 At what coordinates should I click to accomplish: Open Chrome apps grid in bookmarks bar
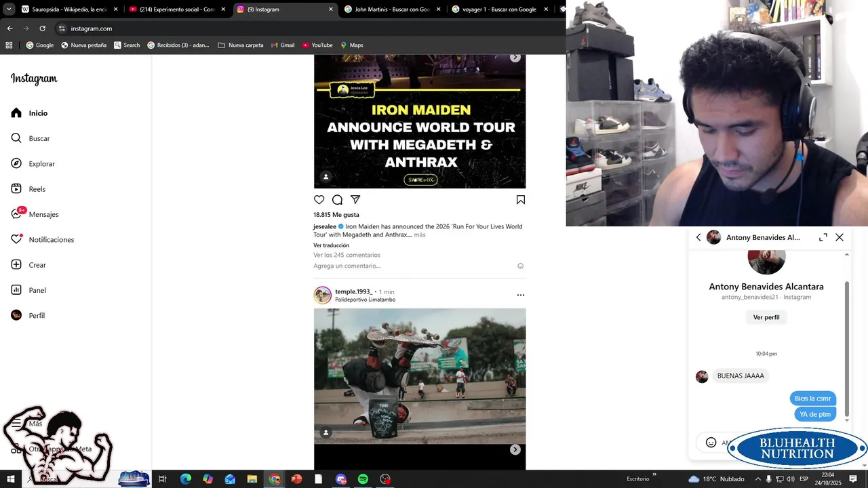tap(9, 45)
